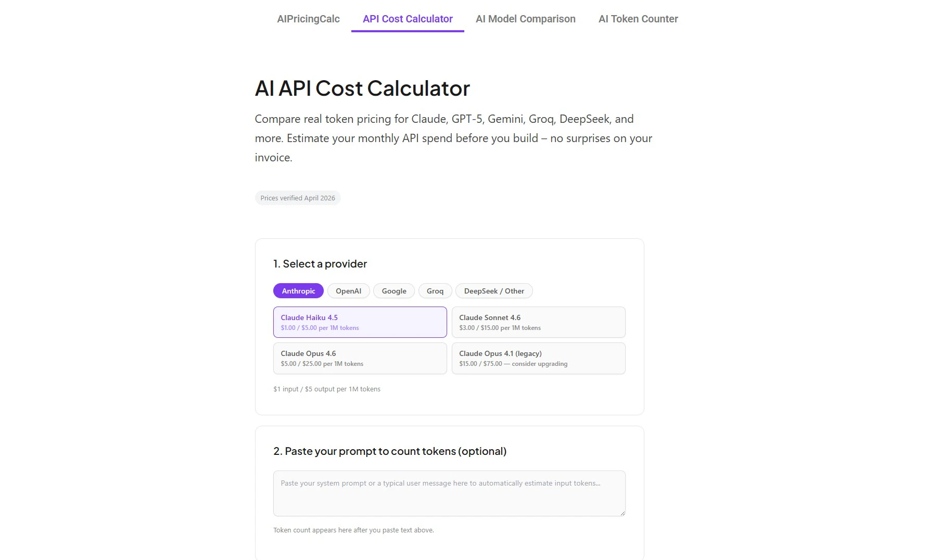
Task: Select the Claude Haiku 4.5 model card
Action: pos(360,322)
